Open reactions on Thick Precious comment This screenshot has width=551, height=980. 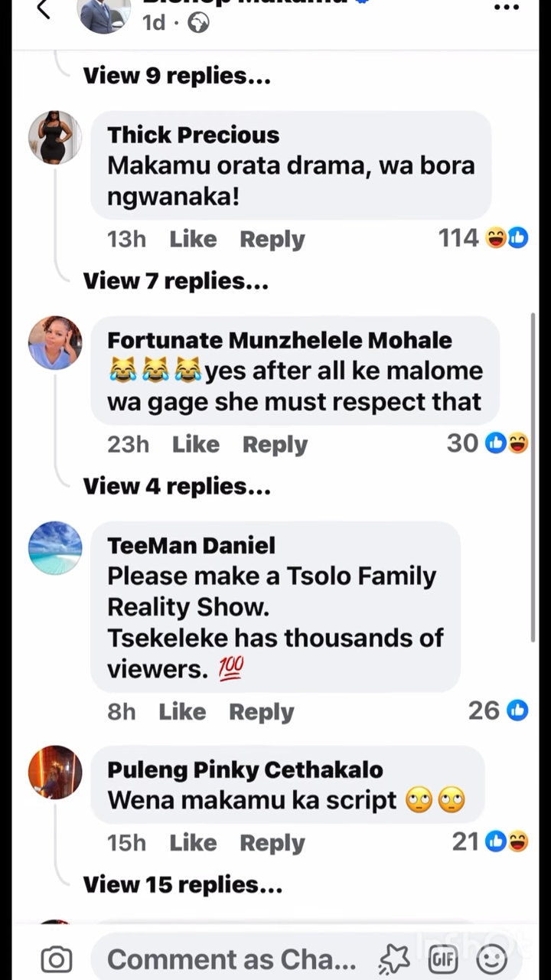(x=483, y=238)
